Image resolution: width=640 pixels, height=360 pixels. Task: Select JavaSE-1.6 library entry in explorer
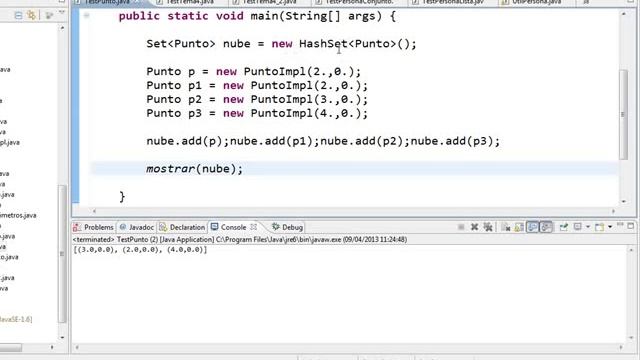(16, 319)
